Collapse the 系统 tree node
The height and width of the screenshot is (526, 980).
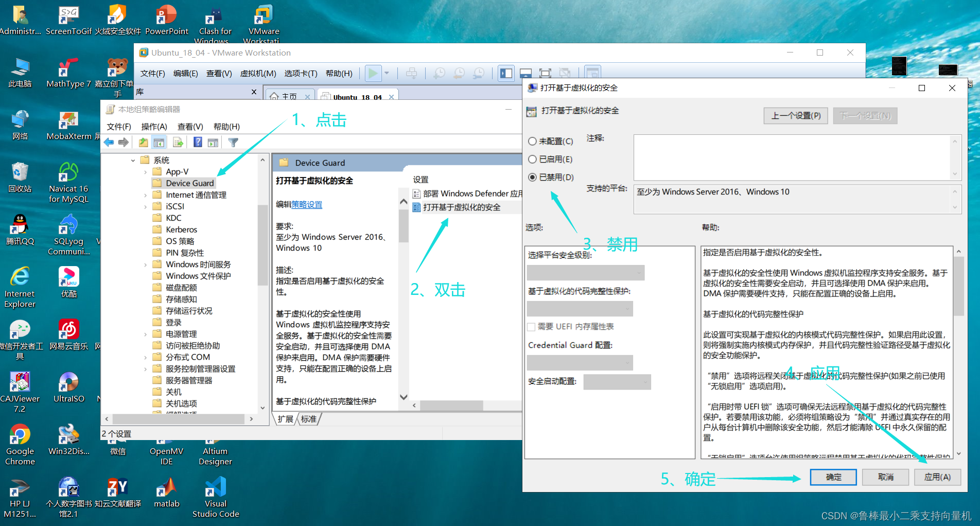coord(133,161)
